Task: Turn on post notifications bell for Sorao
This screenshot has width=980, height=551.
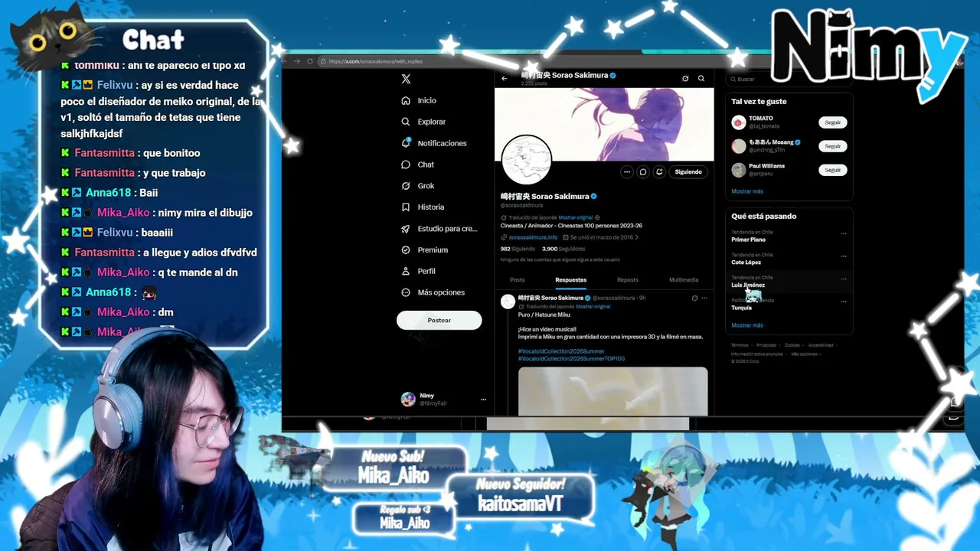Action: pos(659,172)
